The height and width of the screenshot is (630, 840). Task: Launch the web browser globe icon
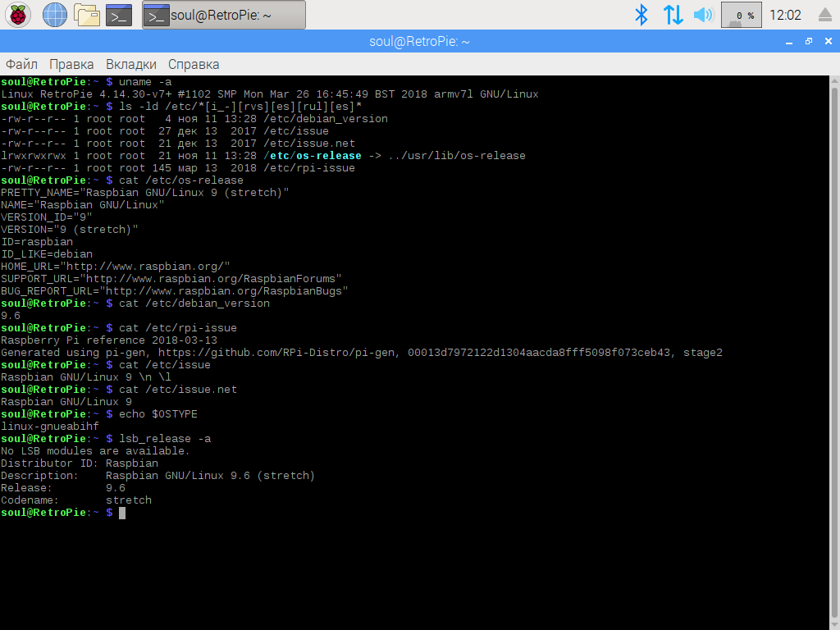55,15
